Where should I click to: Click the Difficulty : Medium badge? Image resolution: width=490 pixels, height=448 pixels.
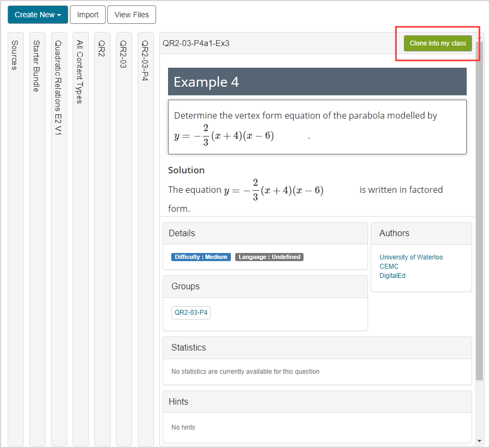[x=201, y=257]
